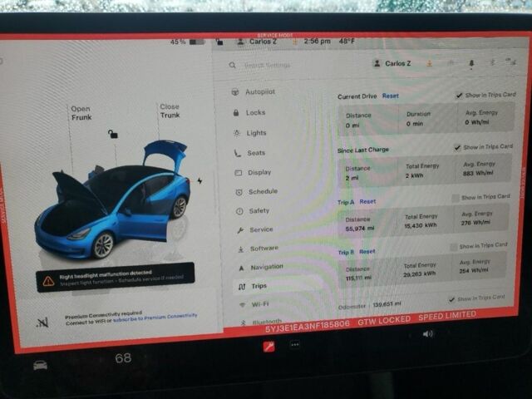532x399 pixels.
Task: Click the Schedule clock icon in sidebar
Action: click(x=239, y=192)
